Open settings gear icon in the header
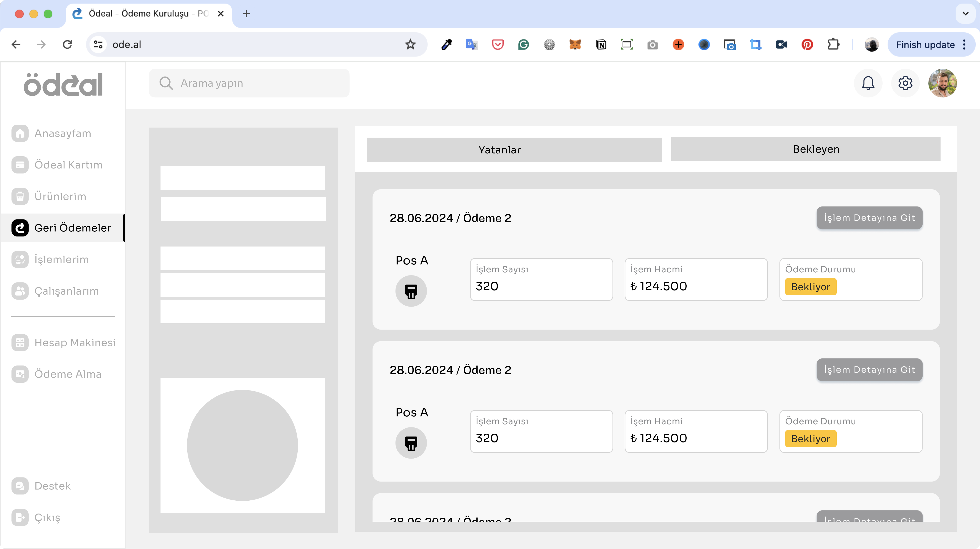Image resolution: width=980 pixels, height=549 pixels. 905,83
